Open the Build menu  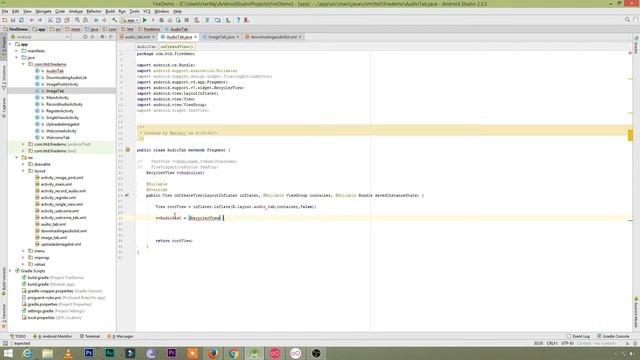pos(110,11)
